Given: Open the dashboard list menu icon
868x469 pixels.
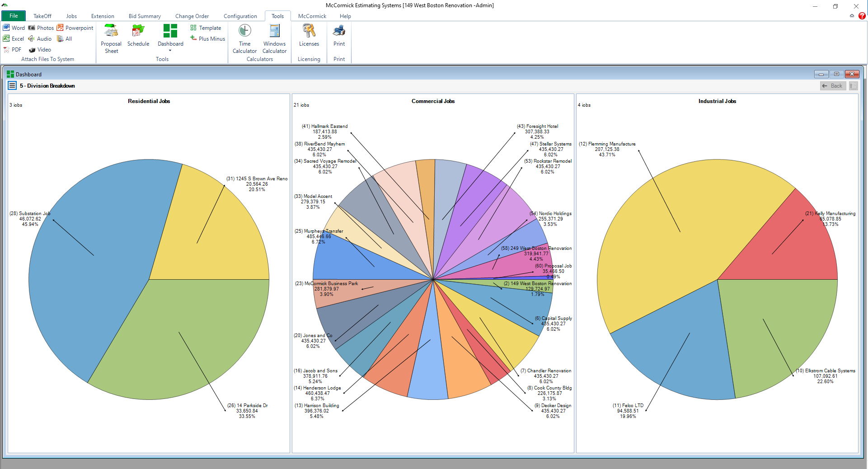Looking at the screenshot, I should tap(12, 85).
